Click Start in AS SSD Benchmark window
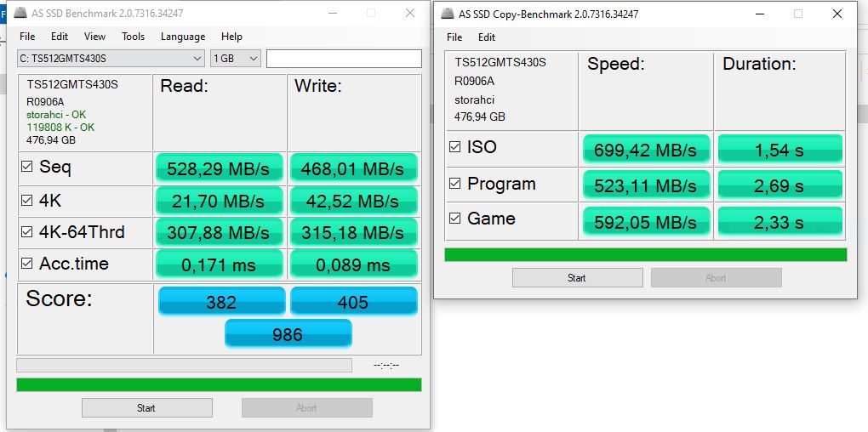The height and width of the screenshot is (432, 868). (x=146, y=408)
